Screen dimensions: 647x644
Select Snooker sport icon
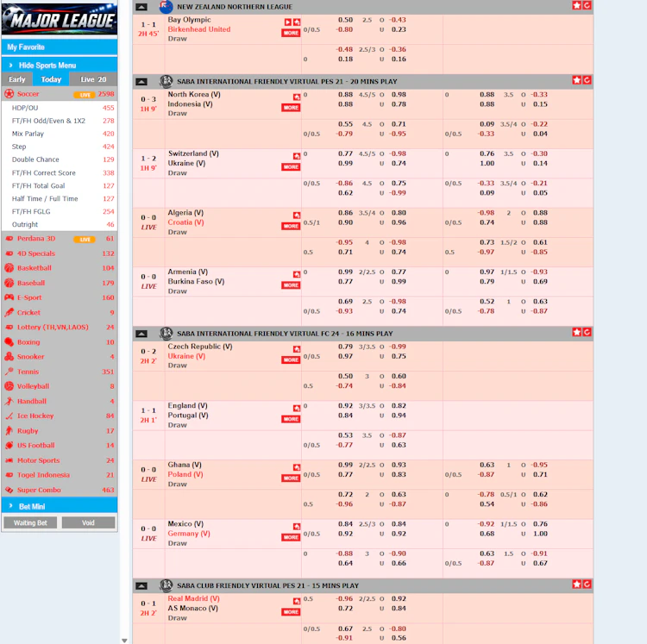(x=9, y=357)
